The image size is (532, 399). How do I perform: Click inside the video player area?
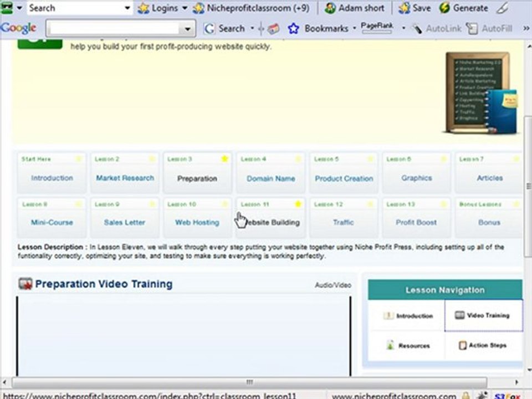(183, 336)
